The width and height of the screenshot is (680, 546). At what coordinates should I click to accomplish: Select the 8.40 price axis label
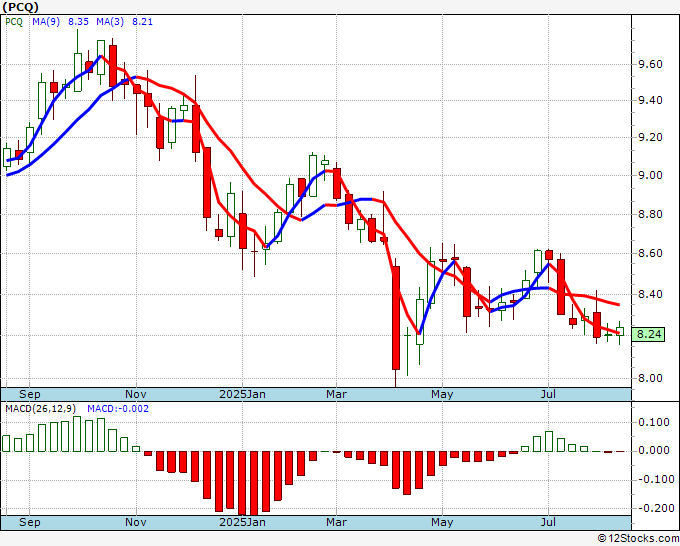(x=651, y=294)
